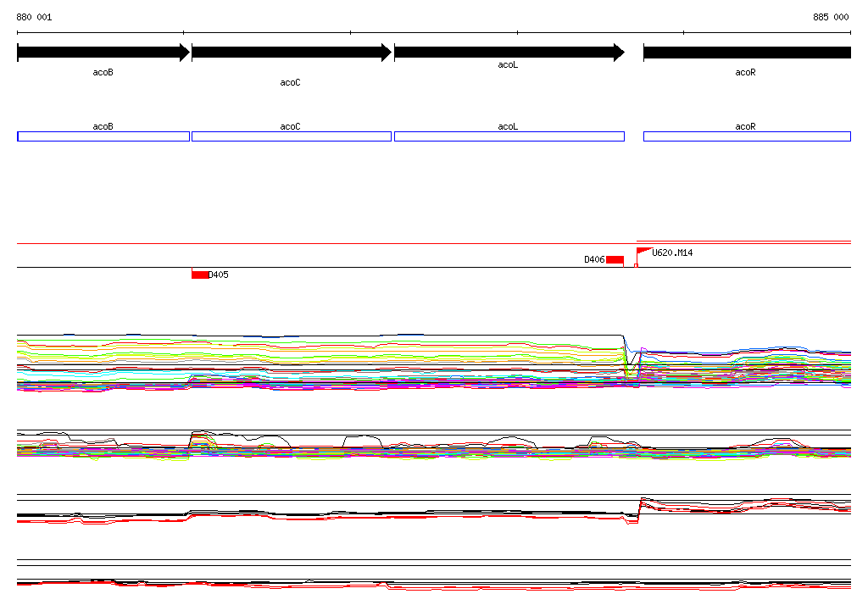Click the black acoL gene arrow
This screenshot has height=605, width=868.
[x=509, y=53]
